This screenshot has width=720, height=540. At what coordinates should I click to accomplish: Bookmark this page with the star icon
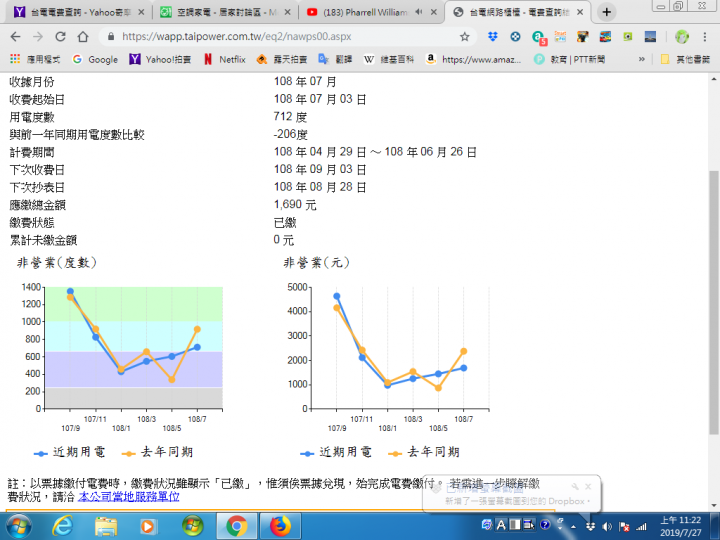(465, 37)
